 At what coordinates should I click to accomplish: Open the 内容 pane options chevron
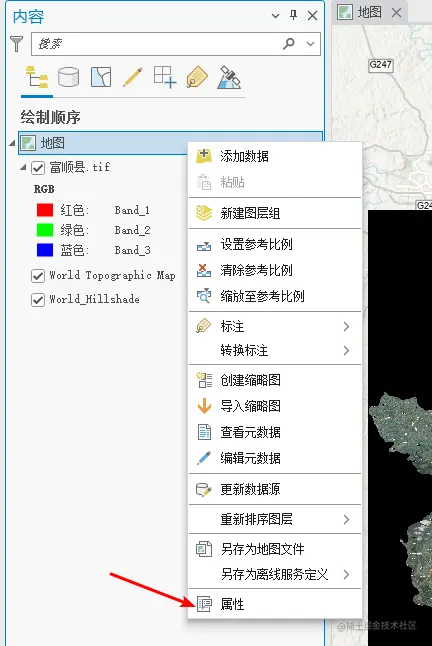[x=275, y=16]
